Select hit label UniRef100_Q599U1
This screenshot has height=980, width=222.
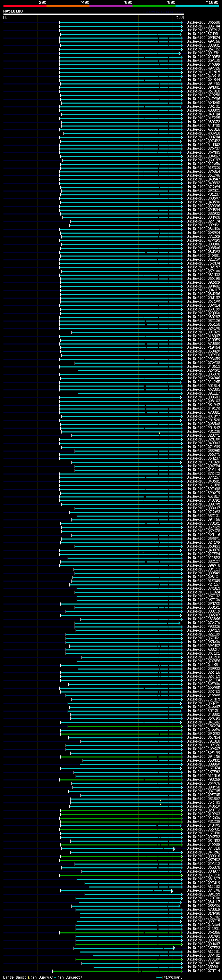coord(203,967)
